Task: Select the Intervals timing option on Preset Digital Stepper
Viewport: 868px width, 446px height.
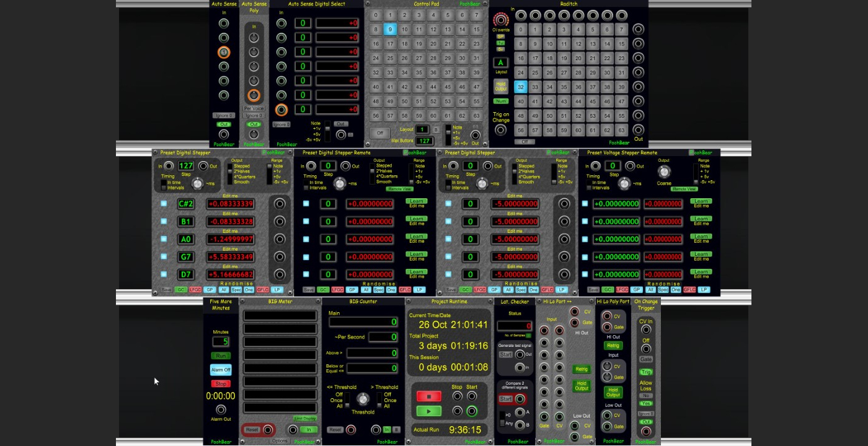Action: [164, 187]
